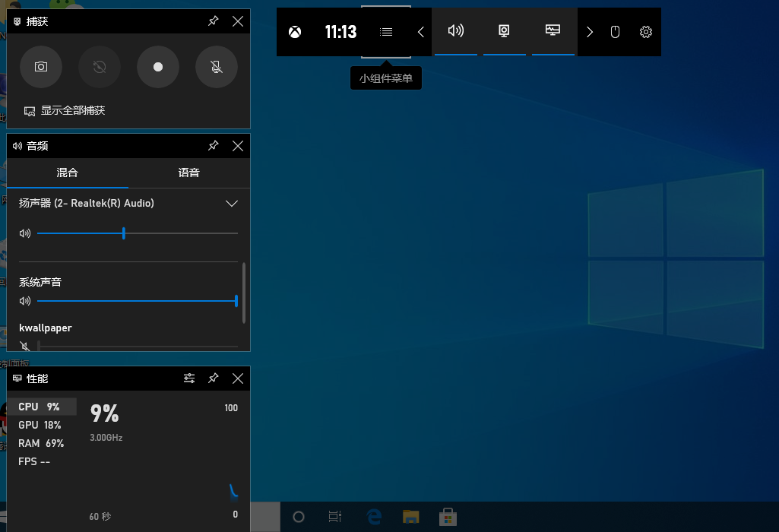
Task: Click the 系统声音 volume slider
Action: click(137, 301)
